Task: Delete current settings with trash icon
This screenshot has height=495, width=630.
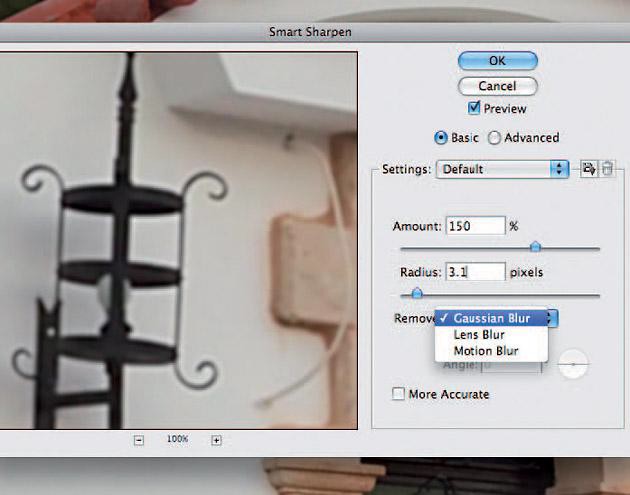Action: pyautogui.click(x=607, y=169)
